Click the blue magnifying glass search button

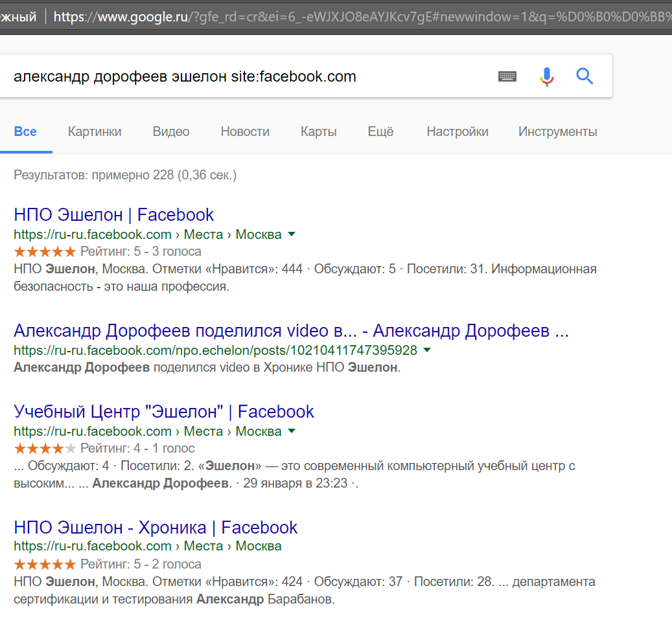[585, 76]
